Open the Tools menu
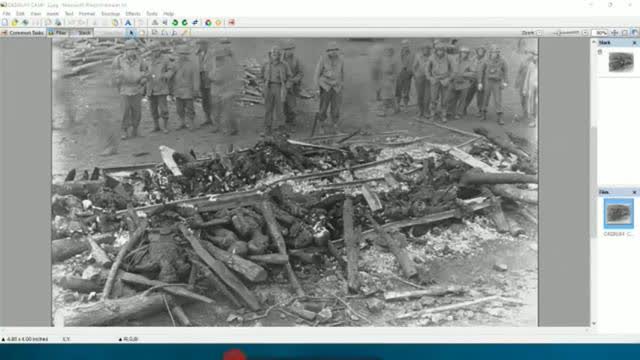Screen dimensions: 640x360 pyautogui.click(x=152, y=13)
